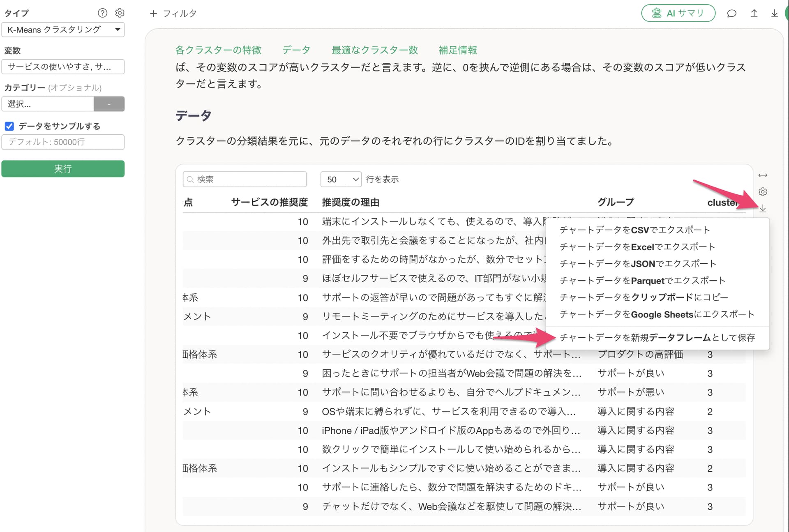Open the table settings gear icon
This screenshot has width=789, height=532.
coord(763,192)
